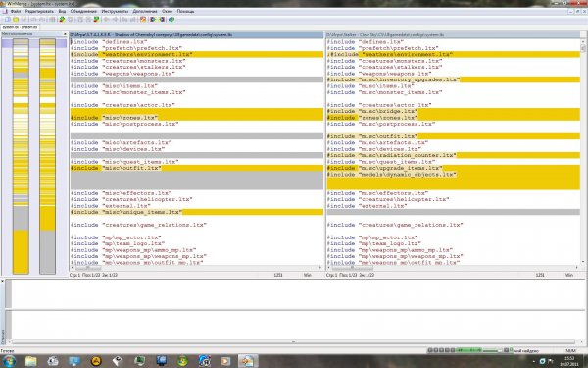588x368 pixels.
Task: Click the right pane scrollbar up arrow
Action: coord(583,41)
